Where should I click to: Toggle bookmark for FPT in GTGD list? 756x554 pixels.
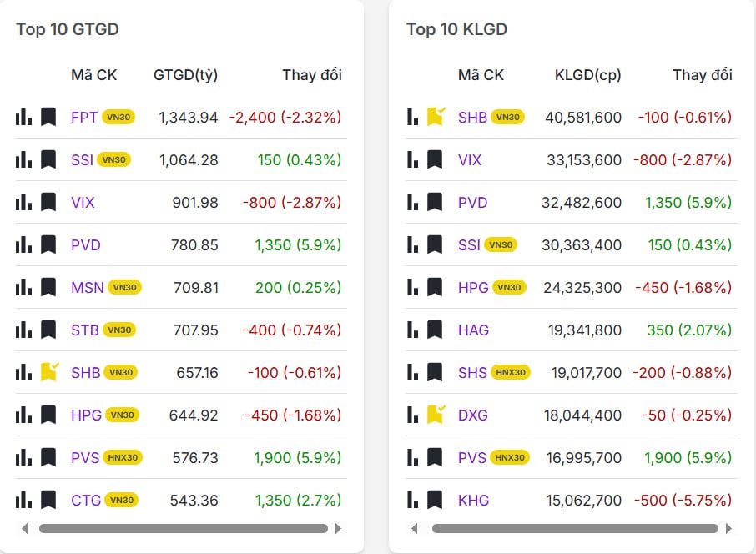pos(48,117)
